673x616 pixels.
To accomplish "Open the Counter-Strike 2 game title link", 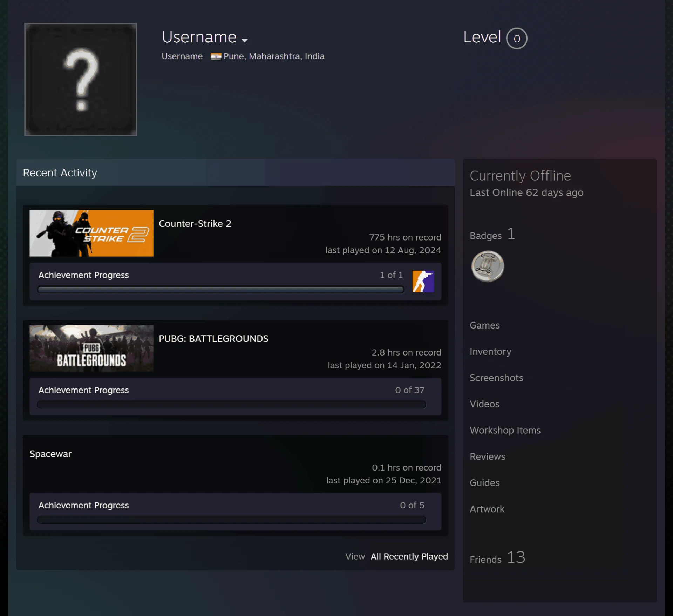I will (195, 223).
